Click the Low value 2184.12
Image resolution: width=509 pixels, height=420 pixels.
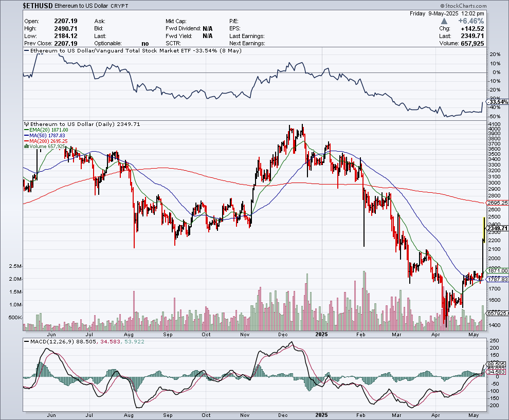(x=66, y=36)
